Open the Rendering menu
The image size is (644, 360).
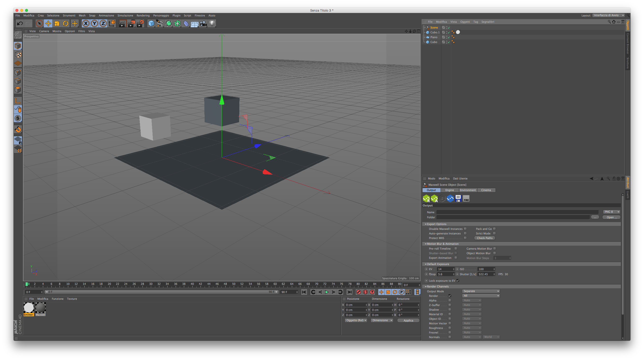pos(143,15)
